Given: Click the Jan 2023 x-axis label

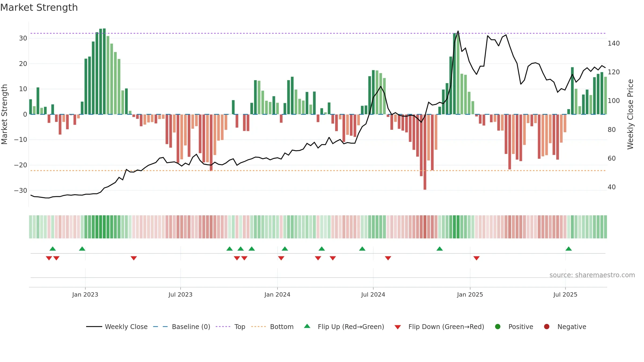Looking at the screenshot, I should (85, 294).
